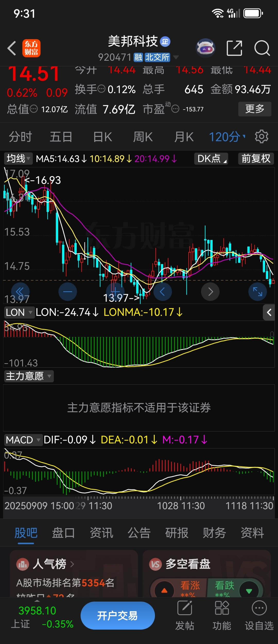Image resolution: width=278 pixels, height=644 pixels.
Task: Tap the 融 margin badge
Action: [138, 57]
